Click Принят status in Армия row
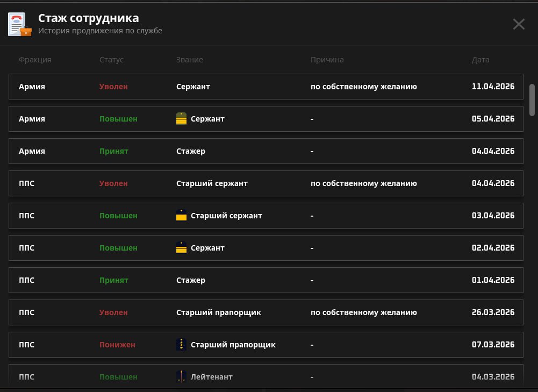 pyautogui.click(x=114, y=151)
